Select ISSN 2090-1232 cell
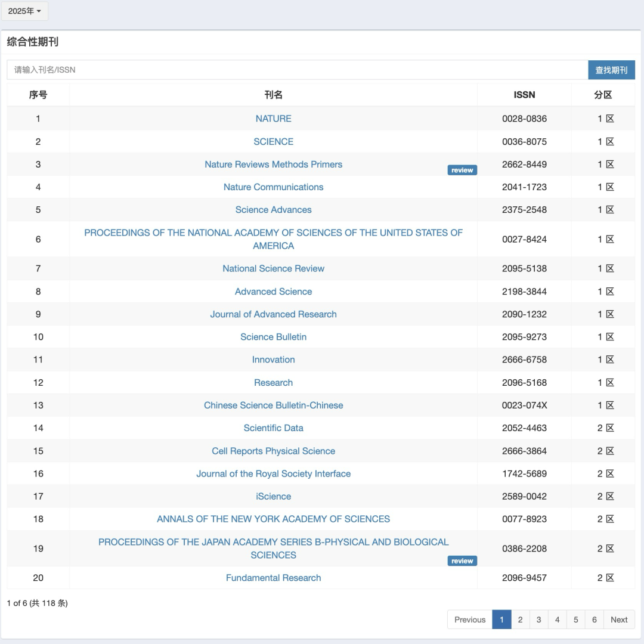 525,314
